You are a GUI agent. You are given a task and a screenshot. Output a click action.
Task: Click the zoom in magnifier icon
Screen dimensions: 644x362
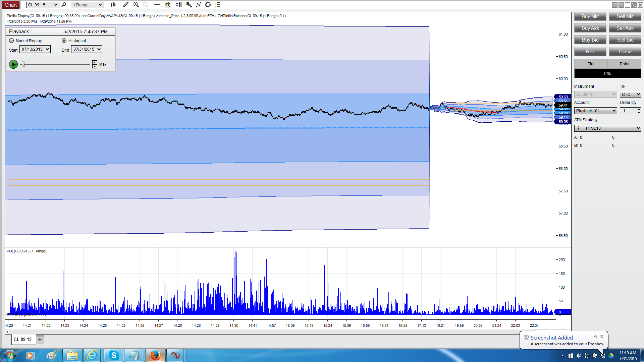point(136,5)
